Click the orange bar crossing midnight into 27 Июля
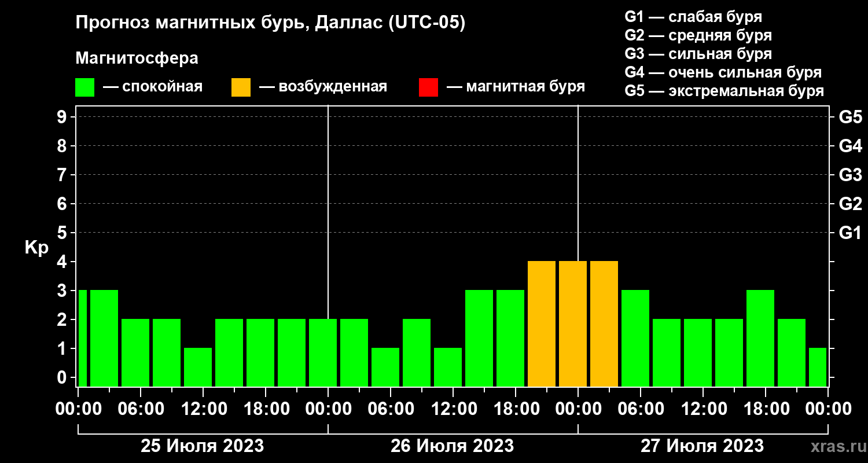Image resolution: width=868 pixels, height=463 pixels. 573,324
